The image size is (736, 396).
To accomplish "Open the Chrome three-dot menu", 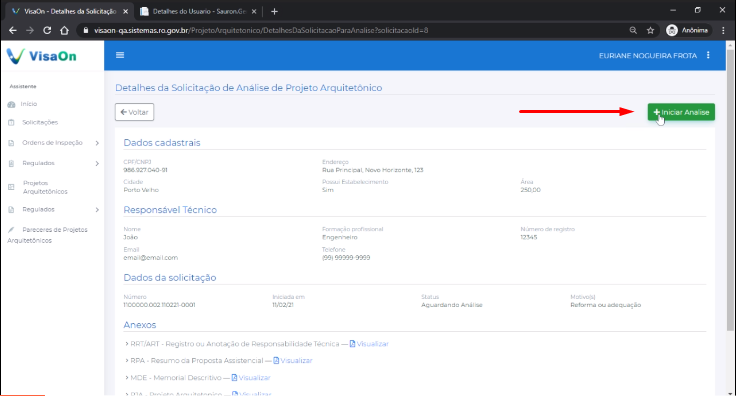I will point(723,30).
